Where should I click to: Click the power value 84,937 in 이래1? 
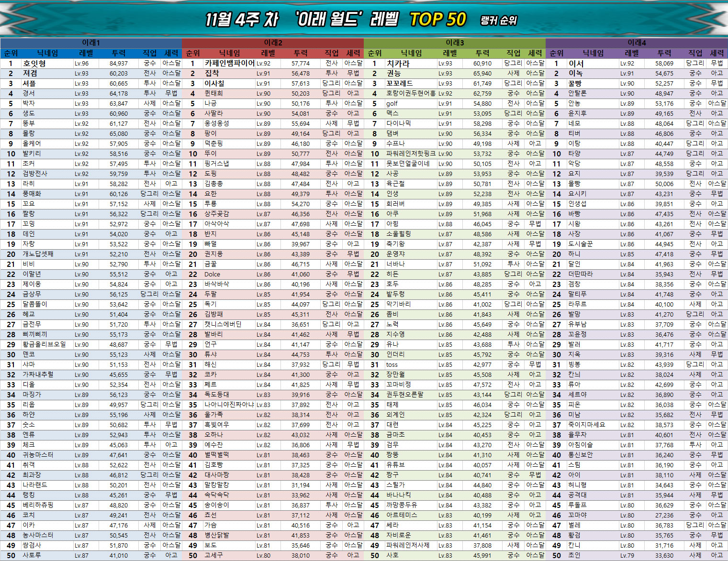(119, 63)
